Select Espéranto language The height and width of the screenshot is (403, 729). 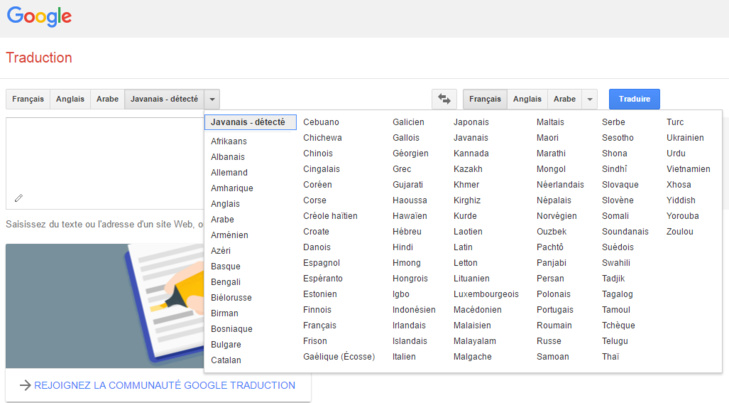[323, 278]
